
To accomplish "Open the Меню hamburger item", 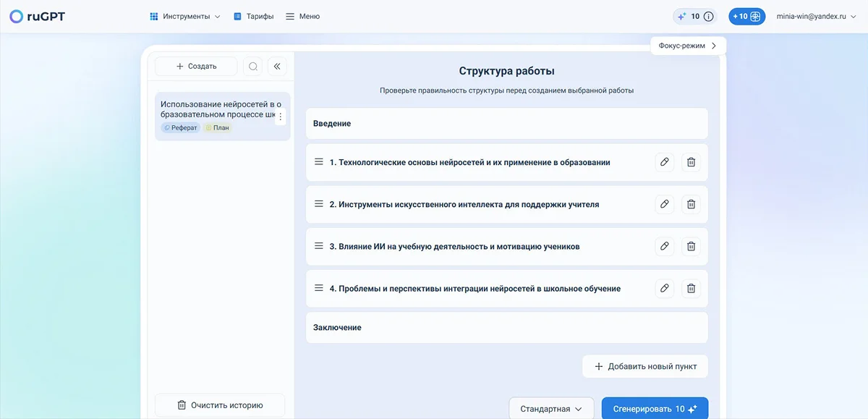I will tap(302, 17).
